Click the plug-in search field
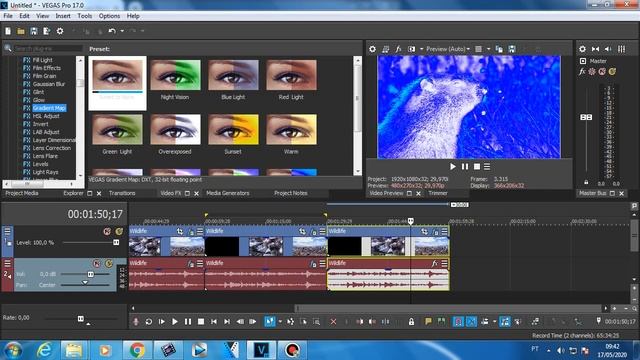This screenshot has width=640, height=360. [48, 49]
